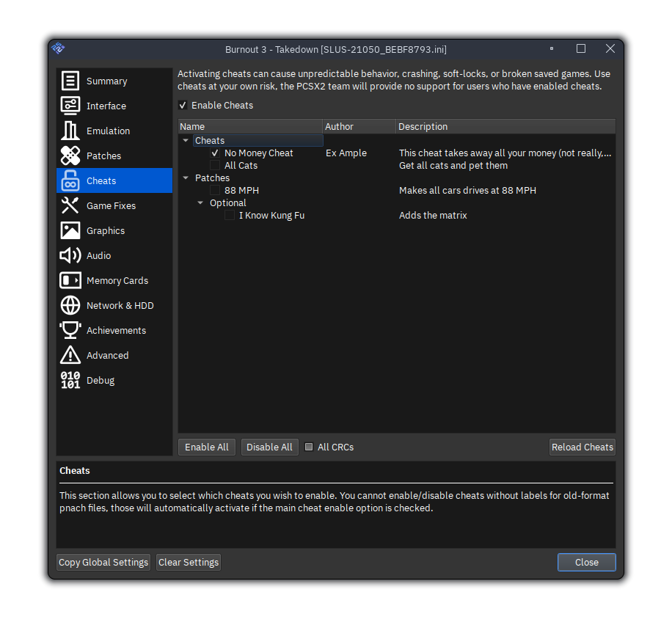672x636 pixels.
Task: Collapse the Optional subgroup arrow
Action: 200,203
